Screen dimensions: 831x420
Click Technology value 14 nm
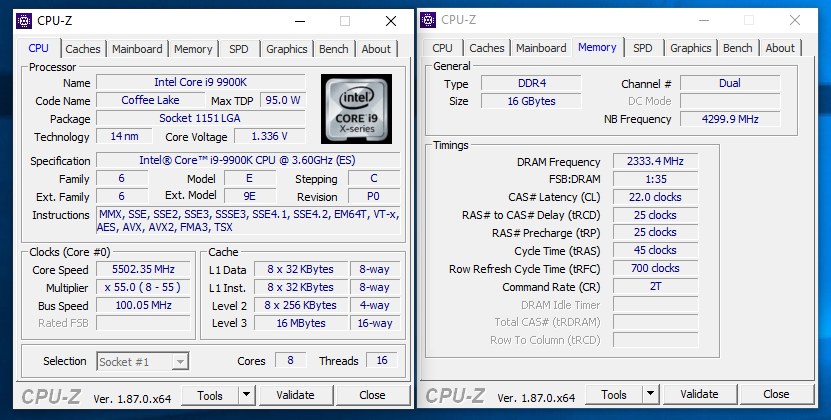124,136
